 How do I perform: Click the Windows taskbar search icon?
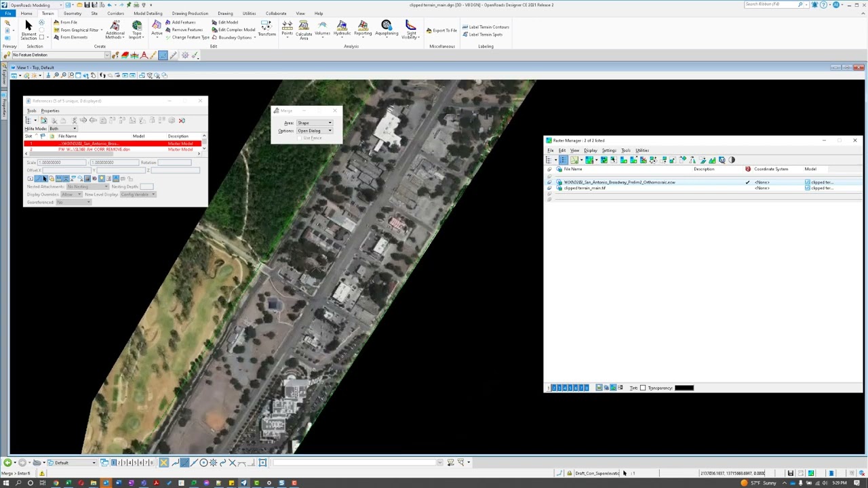click(18, 483)
